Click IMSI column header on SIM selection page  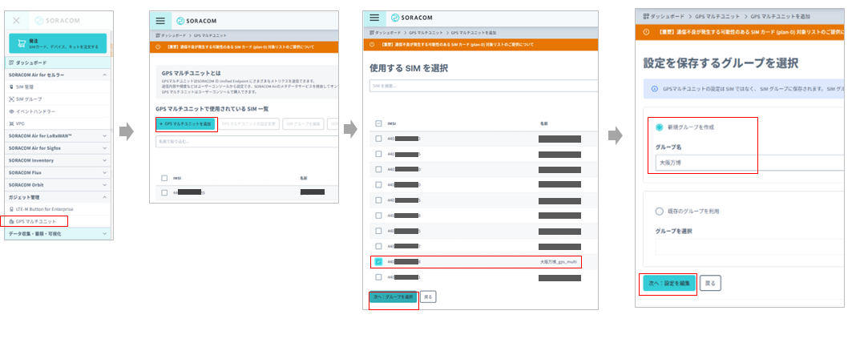click(392, 124)
